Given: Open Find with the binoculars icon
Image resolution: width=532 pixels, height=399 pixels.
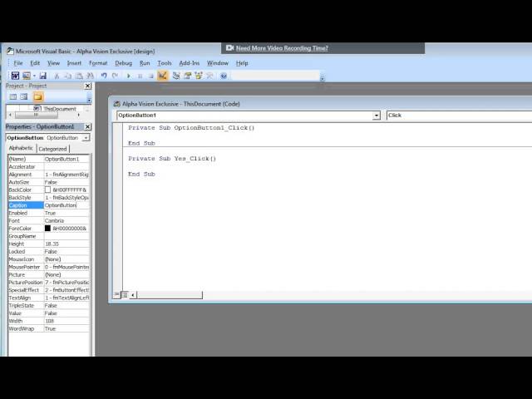Looking at the screenshot, I should 90,76.
